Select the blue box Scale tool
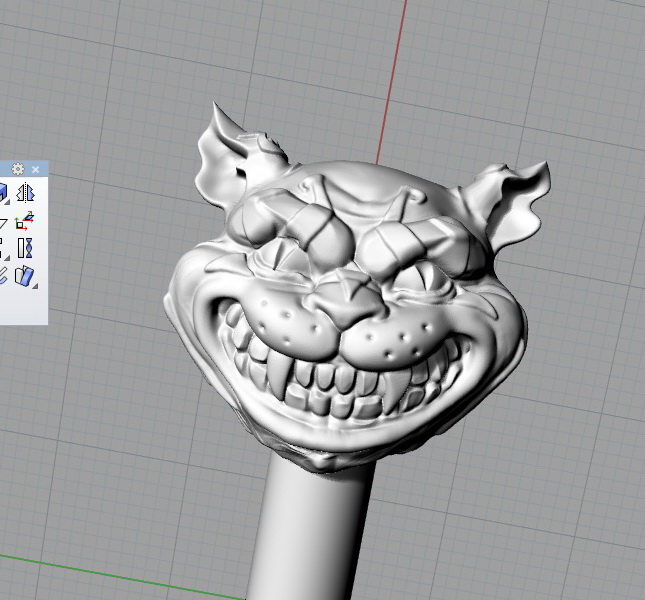Viewport: 645px width, 600px height. pos(3,193)
